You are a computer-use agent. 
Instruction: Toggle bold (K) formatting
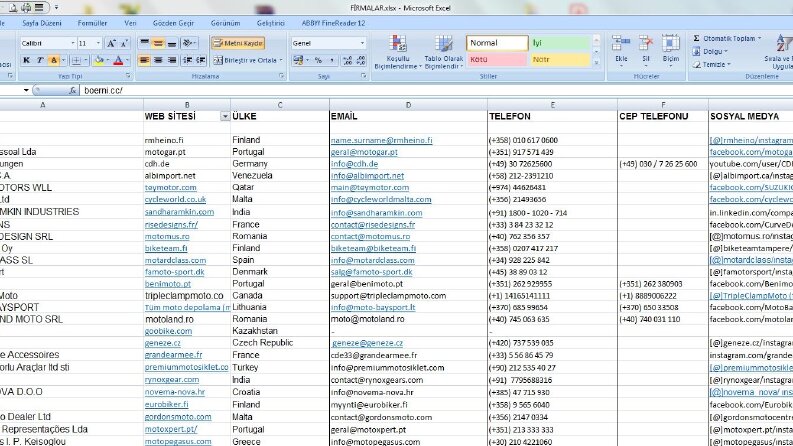point(26,60)
